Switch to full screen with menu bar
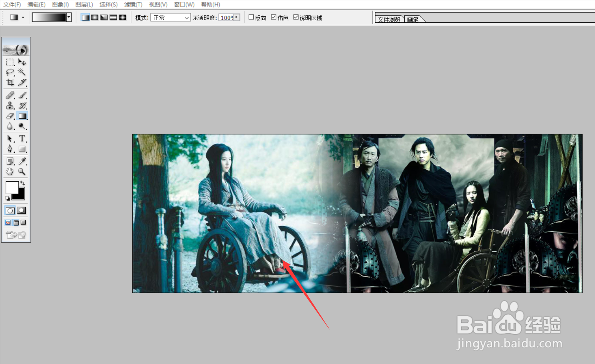Viewport: 595px width, 364px height. (16, 223)
